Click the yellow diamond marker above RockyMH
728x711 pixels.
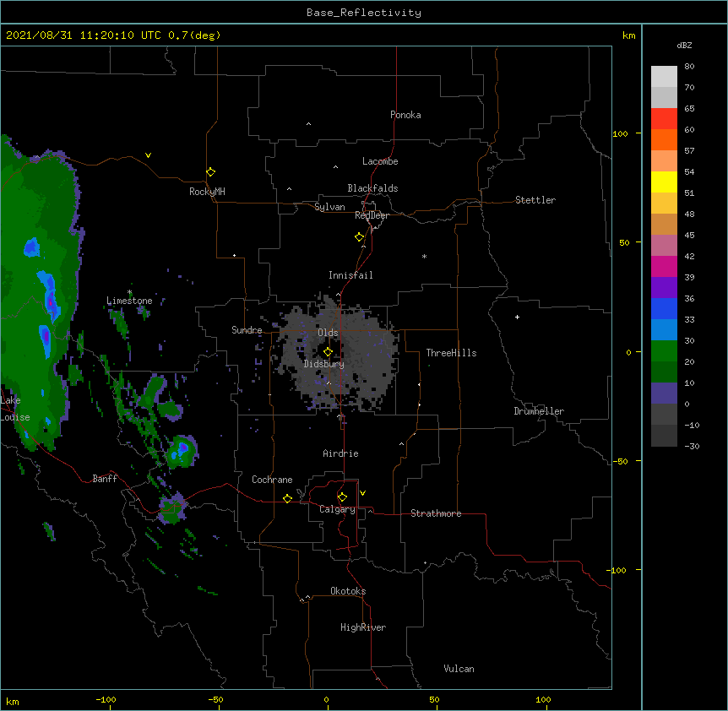coord(211,172)
